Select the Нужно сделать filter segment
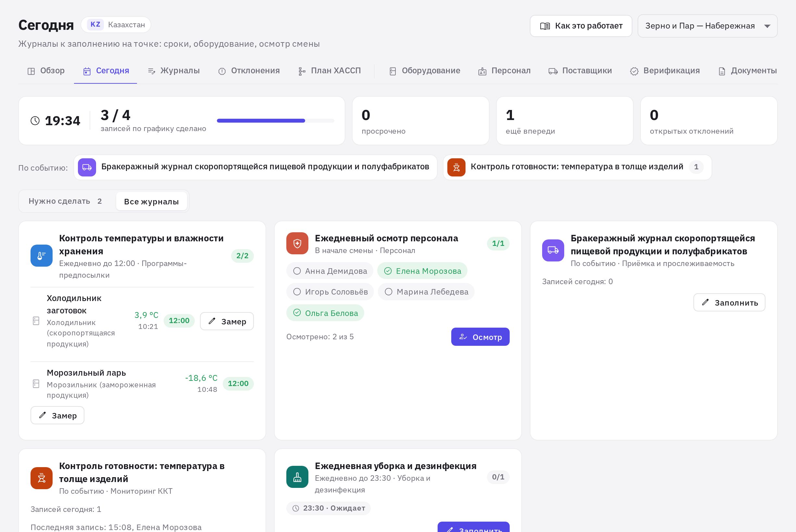Image resolution: width=796 pixels, height=532 pixels. click(66, 201)
